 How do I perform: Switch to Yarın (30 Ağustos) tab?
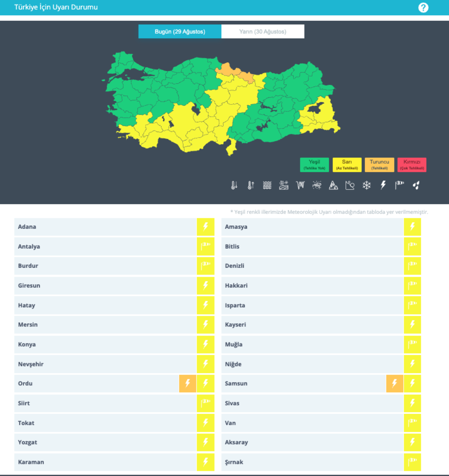263,31
